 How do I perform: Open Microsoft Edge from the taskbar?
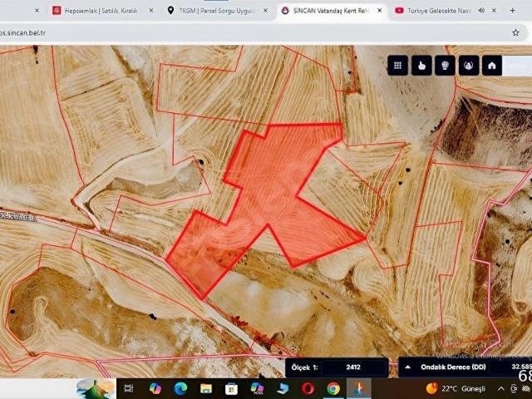[180, 388]
